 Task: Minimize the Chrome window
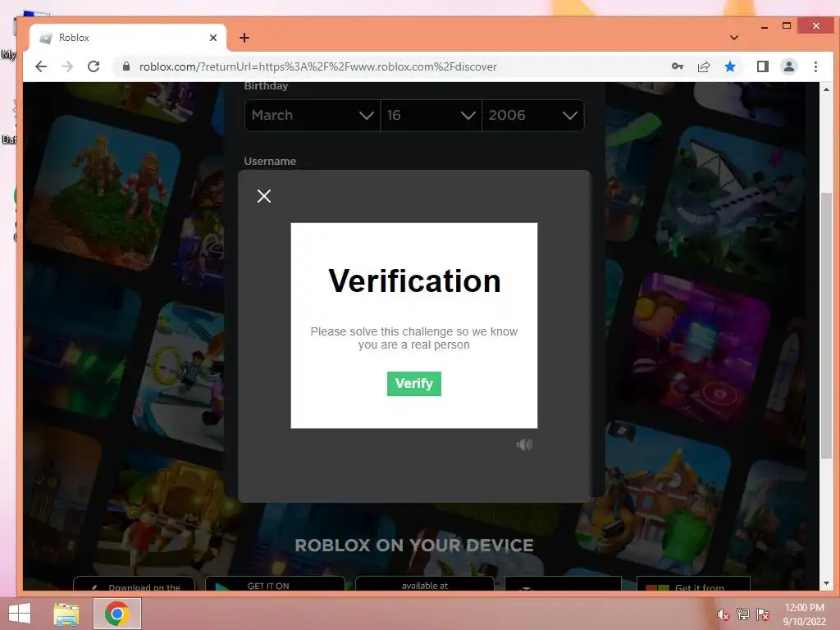click(765, 26)
